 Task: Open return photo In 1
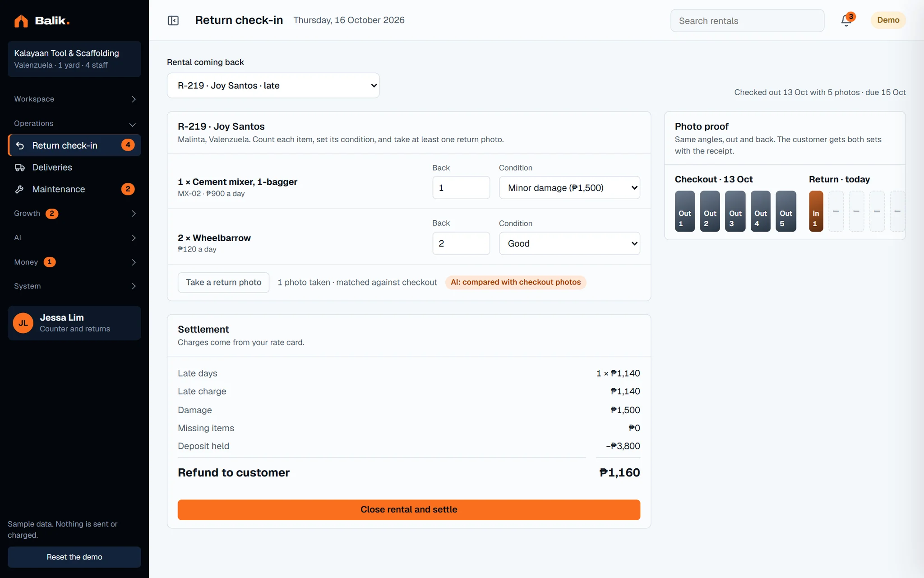point(816,211)
